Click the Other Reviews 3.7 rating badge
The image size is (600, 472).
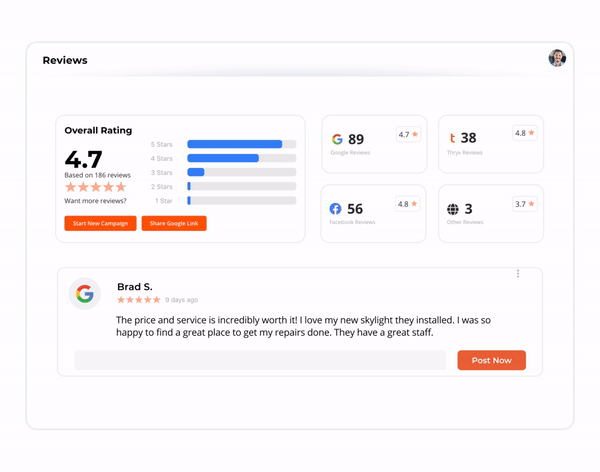click(x=525, y=204)
